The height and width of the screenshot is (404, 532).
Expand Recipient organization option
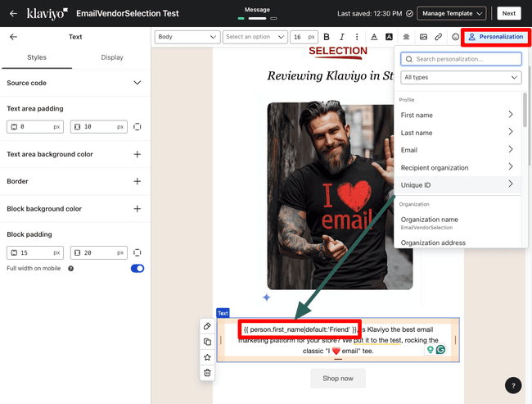[x=458, y=167]
